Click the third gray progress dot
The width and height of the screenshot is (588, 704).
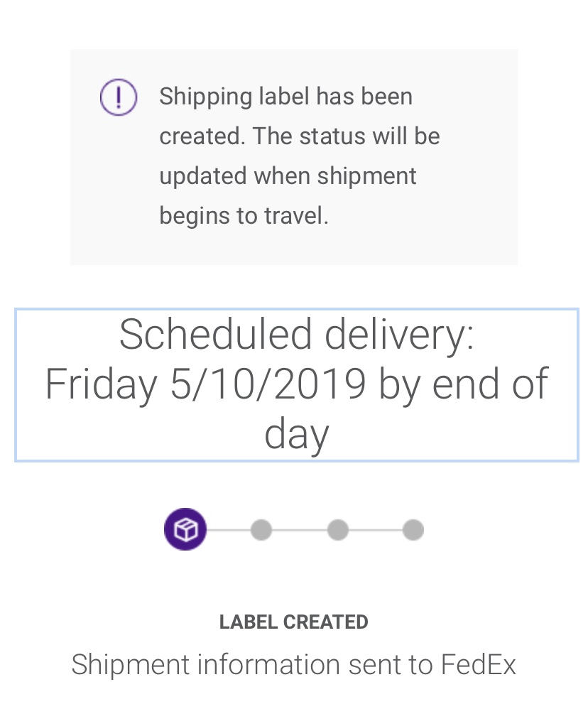pyautogui.click(x=337, y=530)
